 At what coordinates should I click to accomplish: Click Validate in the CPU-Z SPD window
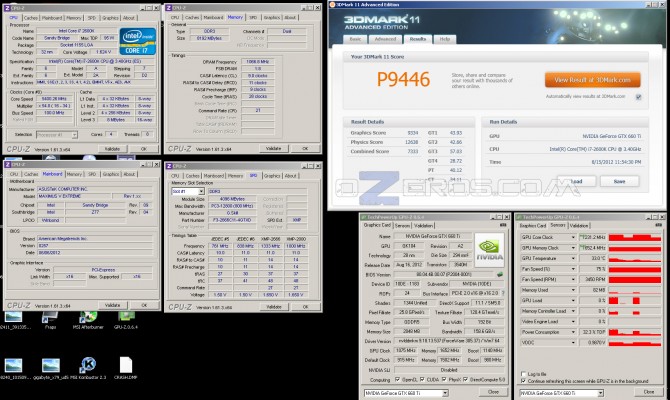[x=274, y=307]
